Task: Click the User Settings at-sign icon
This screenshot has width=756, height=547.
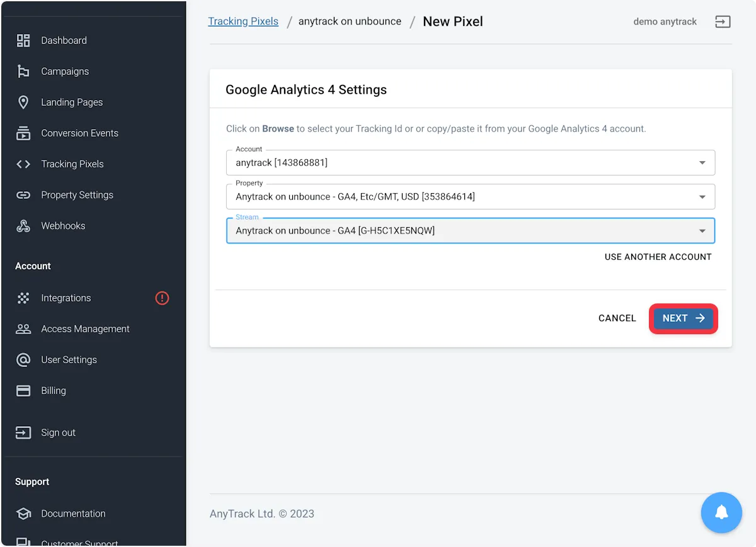Action: pyautogui.click(x=23, y=359)
